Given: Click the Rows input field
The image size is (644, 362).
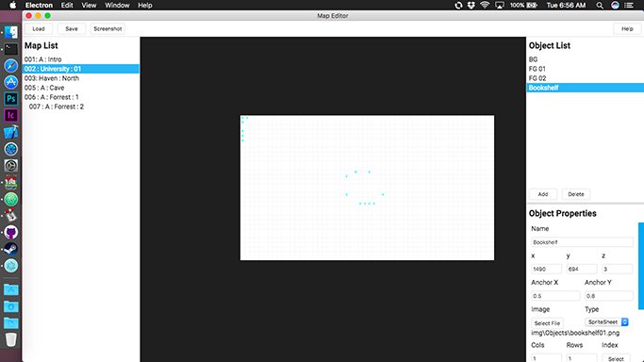Looking at the screenshot, I should click(582, 358).
